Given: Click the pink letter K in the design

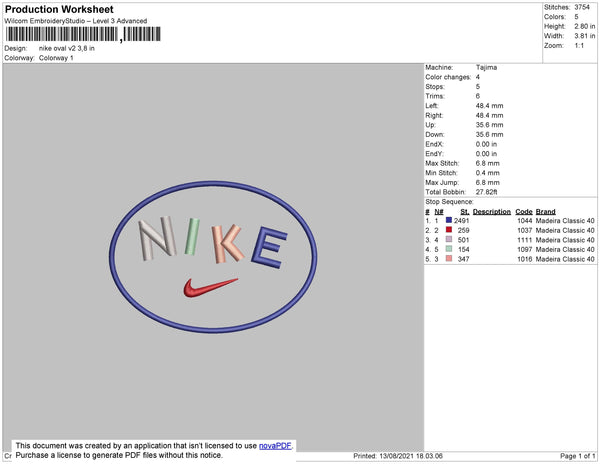Looking at the screenshot, I should tap(228, 244).
